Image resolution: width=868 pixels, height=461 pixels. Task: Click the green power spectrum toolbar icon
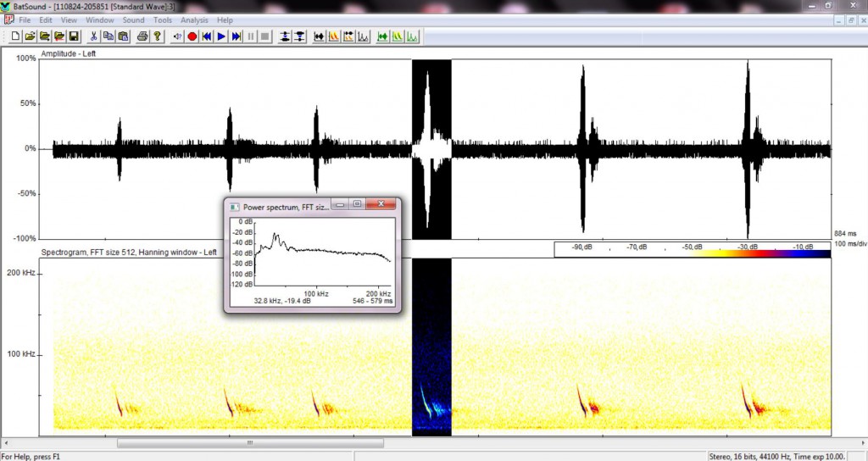click(413, 36)
